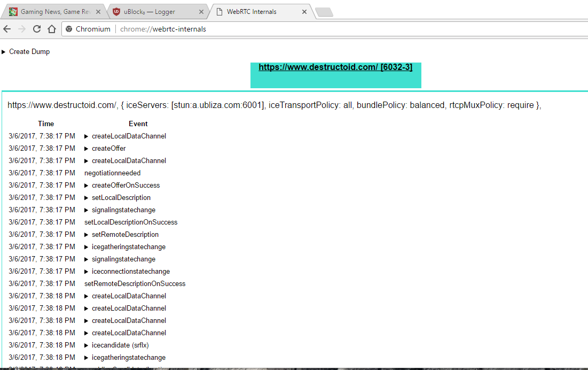
Task: Click the forward navigation arrow
Action: click(x=21, y=29)
